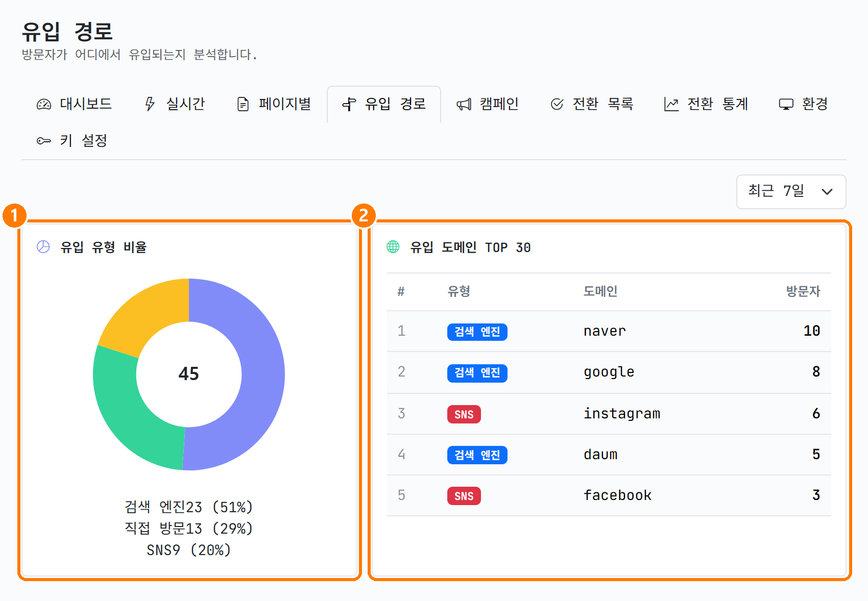Click the 검색 엔진23 (51%) legend entry

coord(189,507)
